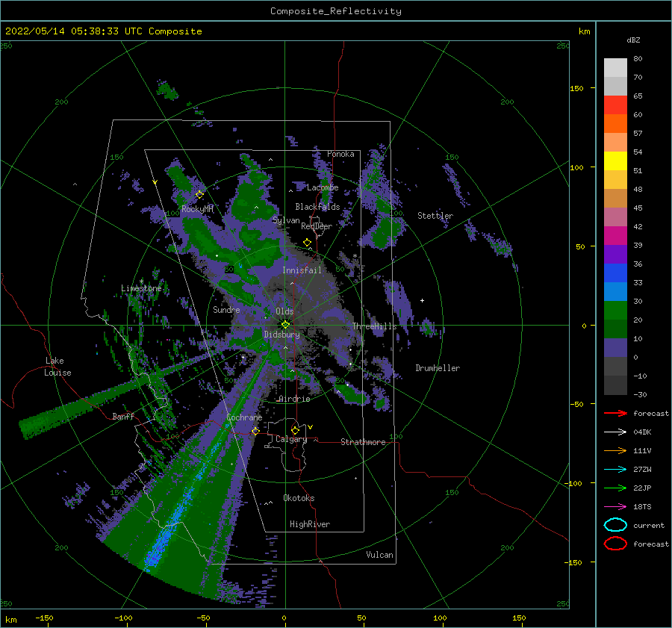Viewport: 672px width, 628px height.
Task: Click the 65 dBZ red color swatch
Action: tap(615, 105)
